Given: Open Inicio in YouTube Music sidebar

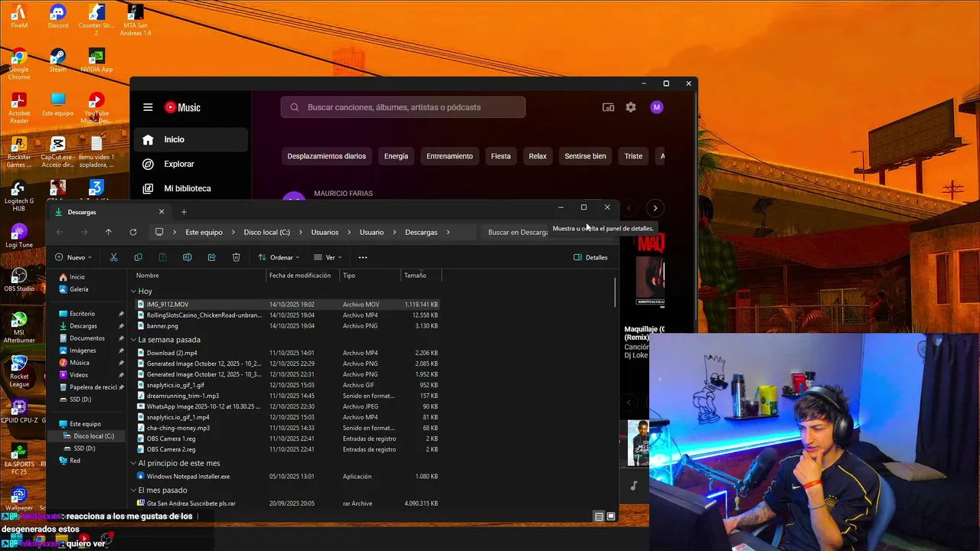Looking at the screenshot, I should (x=191, y=139).
